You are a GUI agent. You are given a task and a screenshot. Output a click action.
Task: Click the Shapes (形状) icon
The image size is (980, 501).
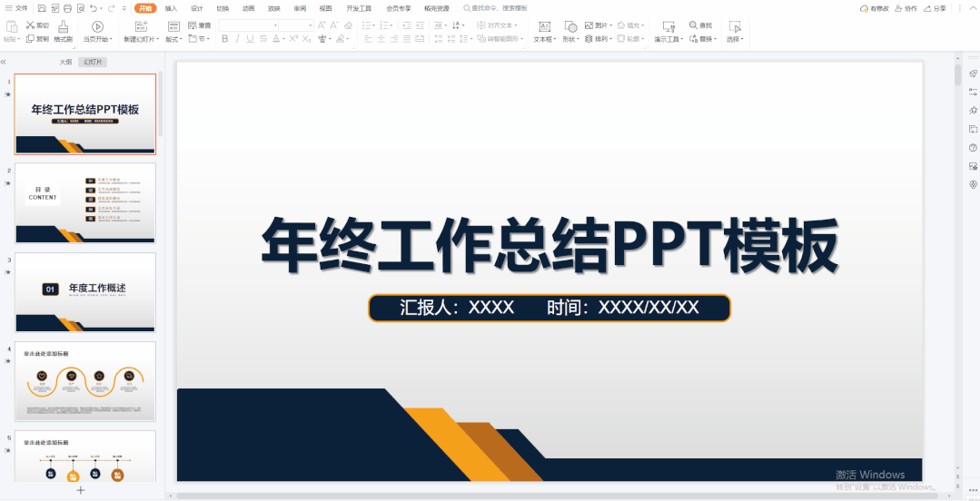569,27
